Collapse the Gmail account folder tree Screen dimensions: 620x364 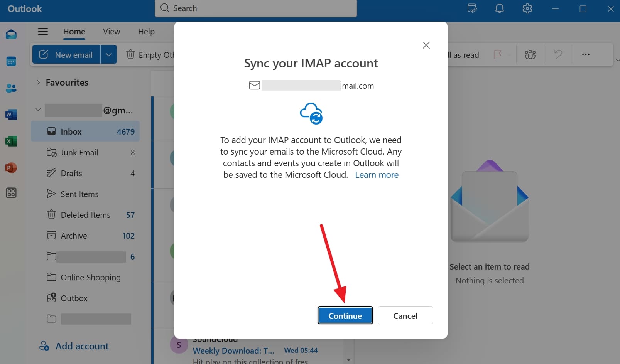point(38,110)
